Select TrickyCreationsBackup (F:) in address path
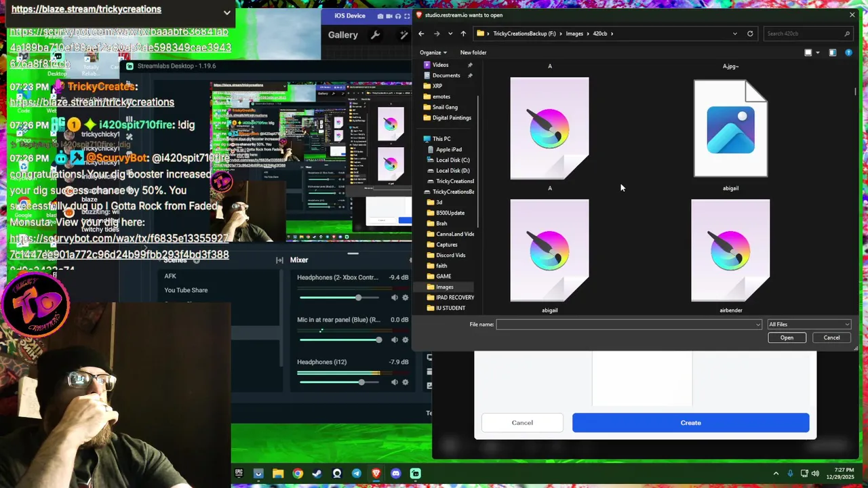The image size is (868, 488). coord(524,33)
